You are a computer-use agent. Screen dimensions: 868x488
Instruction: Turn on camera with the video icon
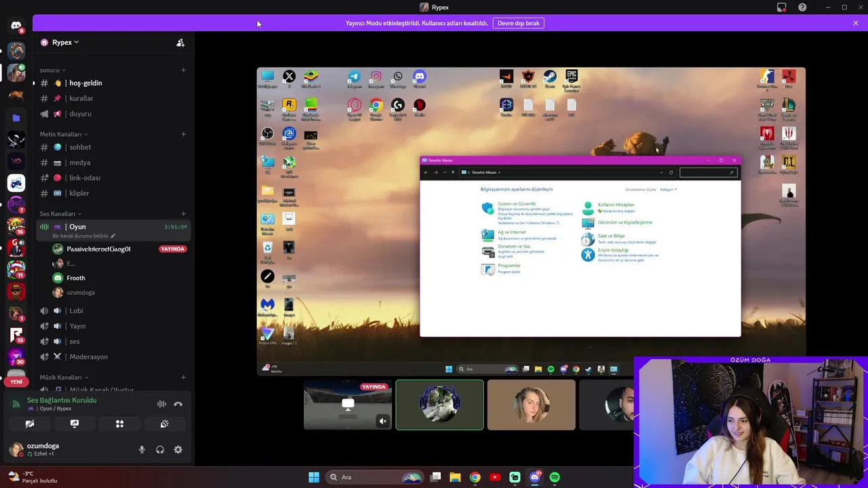point(30,424)
